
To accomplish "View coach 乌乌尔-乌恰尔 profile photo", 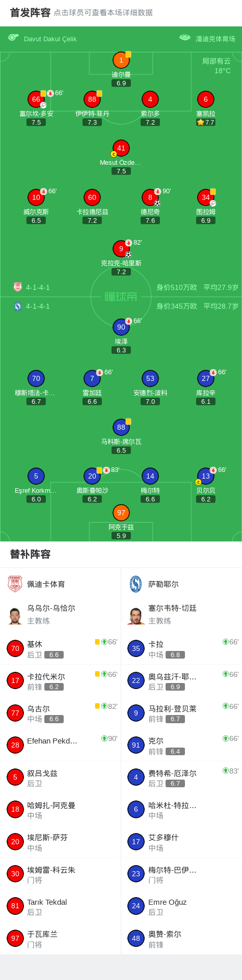I will 15,616.
